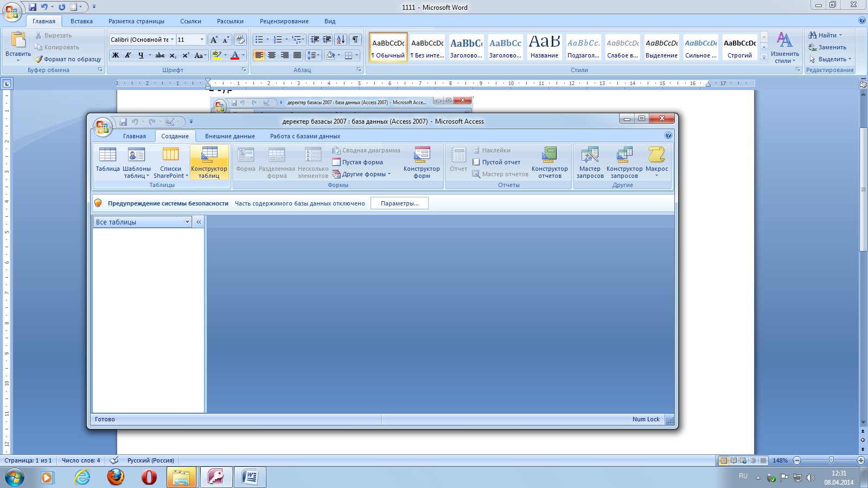The image size is (868, 488).
Task: Click the Word zoom slider handle
Action: coord(831,460)
